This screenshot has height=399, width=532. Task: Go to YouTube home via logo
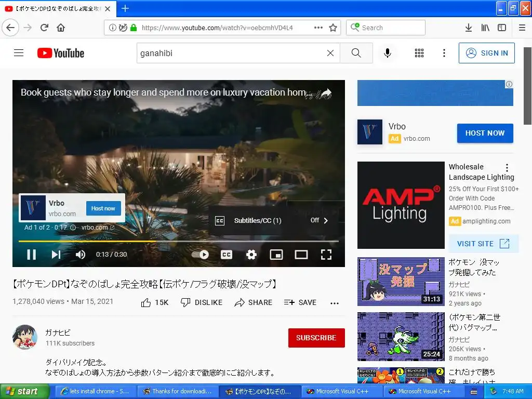(61, 53)
